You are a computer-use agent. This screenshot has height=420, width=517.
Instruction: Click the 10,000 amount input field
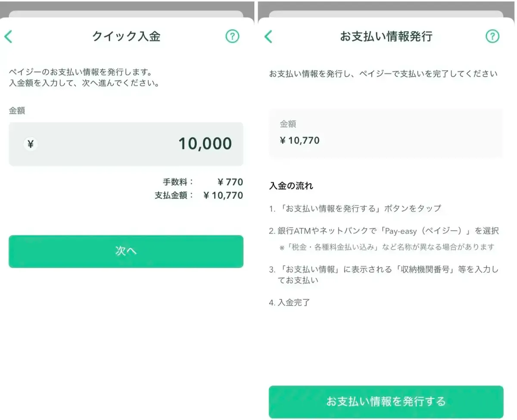[x=126, y=144]
